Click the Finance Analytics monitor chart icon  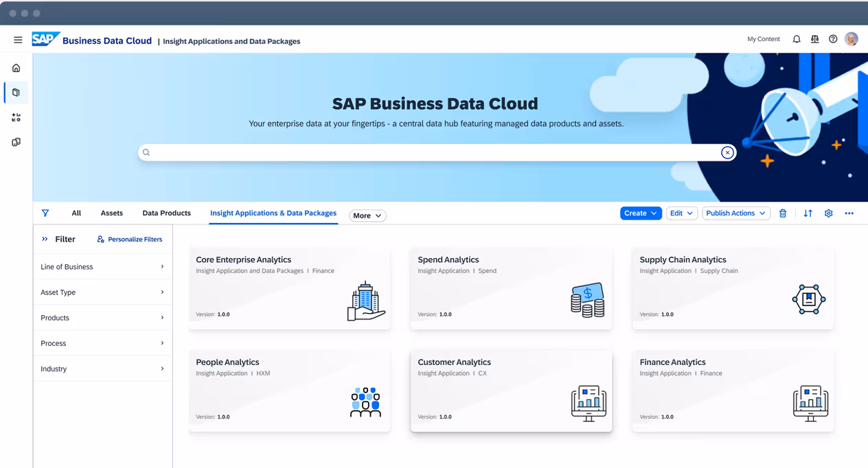click(x=810, y=403)
